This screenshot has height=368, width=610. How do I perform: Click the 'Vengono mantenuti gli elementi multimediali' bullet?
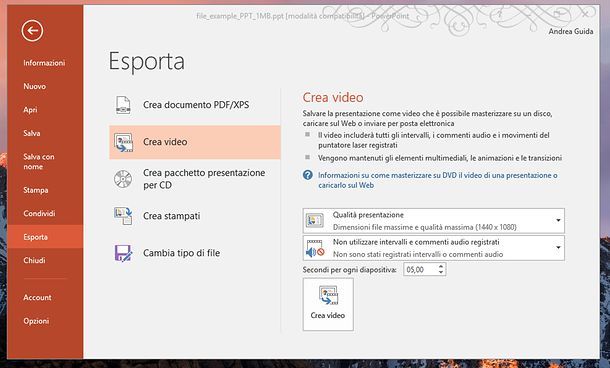[x=440, y=158]
